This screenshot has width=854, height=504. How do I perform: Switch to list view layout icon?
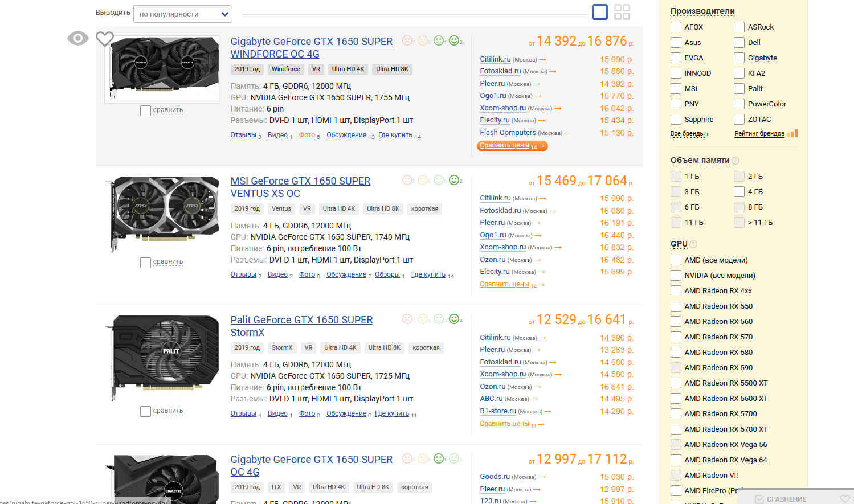pyautogui.click(x=600, y=12)
